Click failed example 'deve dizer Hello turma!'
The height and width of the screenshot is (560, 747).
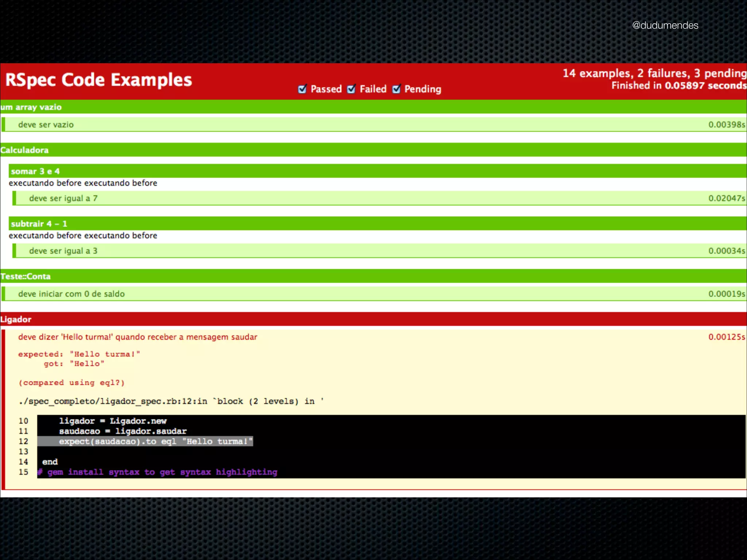[x=138, y=337]
